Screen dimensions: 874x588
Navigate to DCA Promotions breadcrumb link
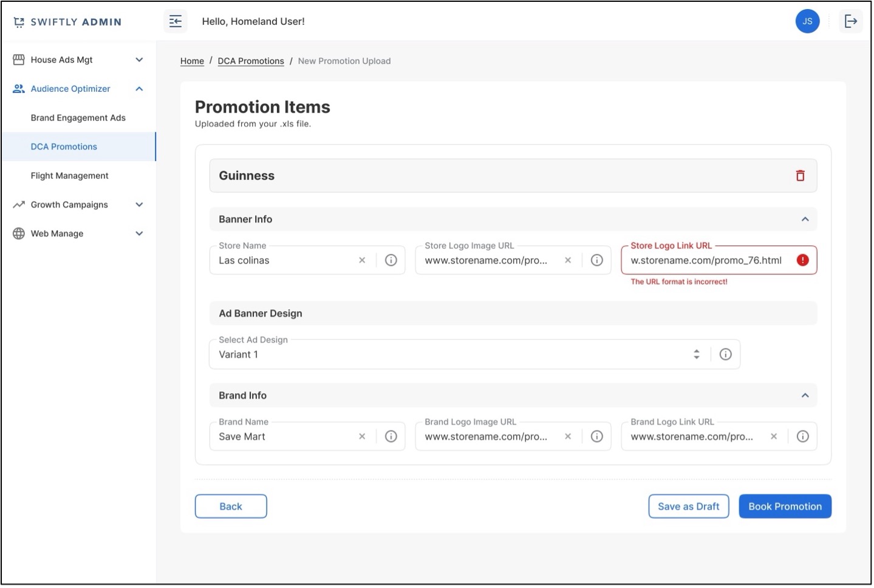pyautogui.click(x=251, y=61)
